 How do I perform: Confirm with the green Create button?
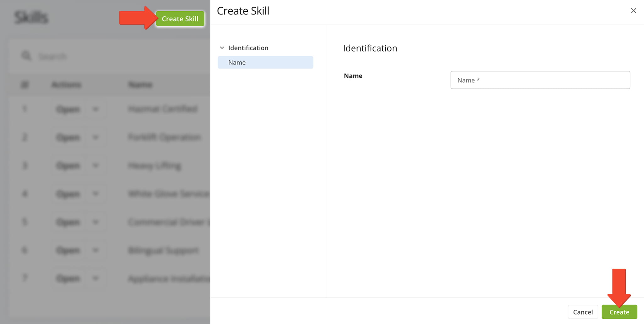point(619,312)
